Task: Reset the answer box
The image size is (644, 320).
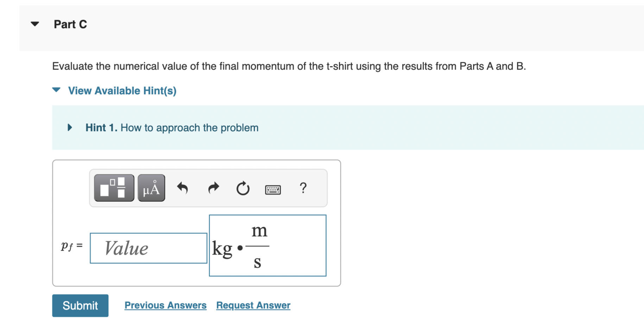Action: coord(243,188)
